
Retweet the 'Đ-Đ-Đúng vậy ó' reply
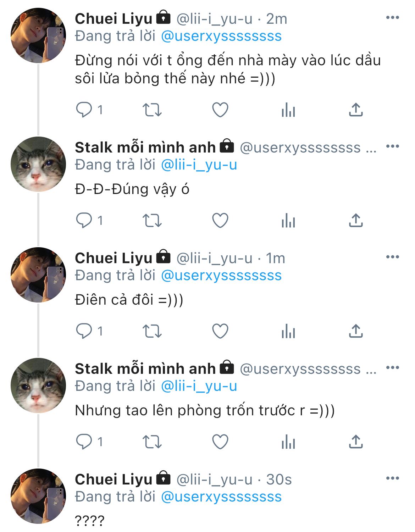(152, 221)
